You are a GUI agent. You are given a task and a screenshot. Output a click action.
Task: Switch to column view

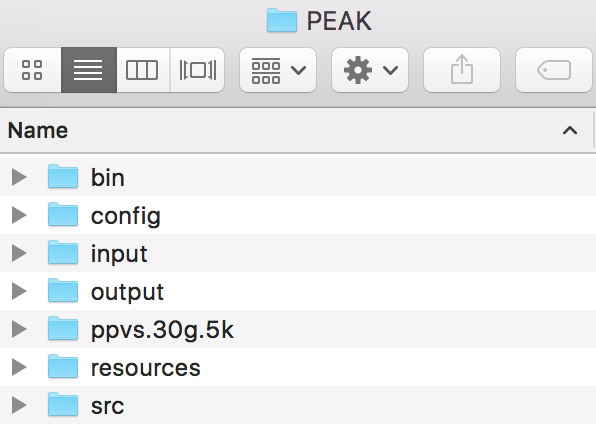click(x=143, y=70)
